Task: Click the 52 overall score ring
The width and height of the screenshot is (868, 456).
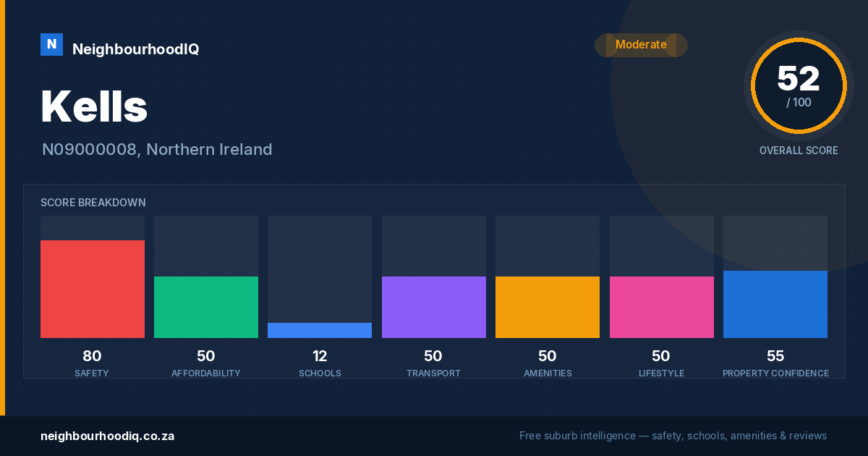Action: (x=799, y=85)
